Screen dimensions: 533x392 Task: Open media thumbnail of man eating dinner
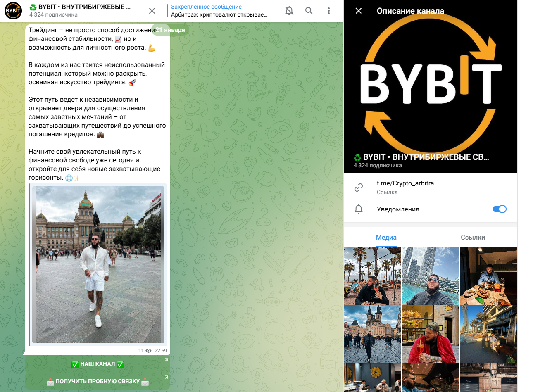(x=488, y=276)
